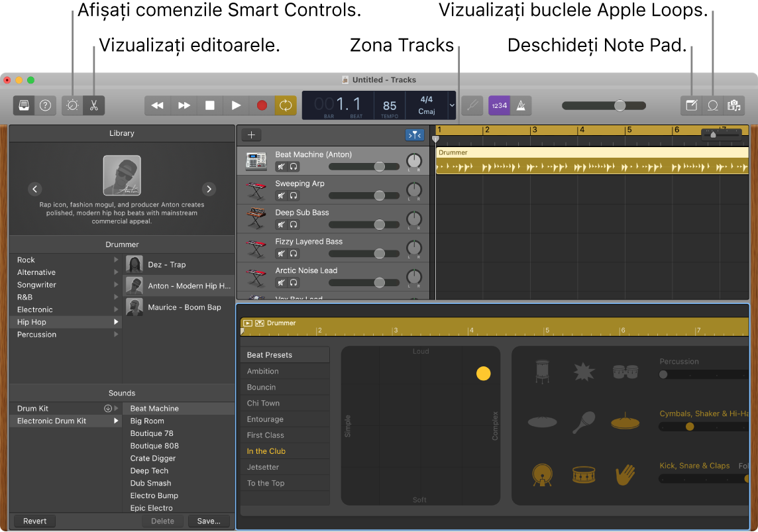This screenshot has height=532, width=758.
Task: Adjust the master volume slider
Action: [620, 105]
